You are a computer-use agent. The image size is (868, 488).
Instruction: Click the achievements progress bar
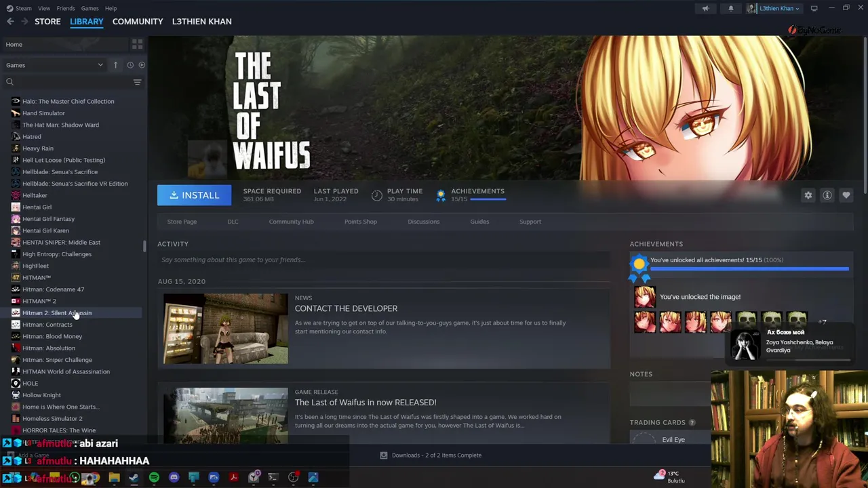(x=749, y=269)
